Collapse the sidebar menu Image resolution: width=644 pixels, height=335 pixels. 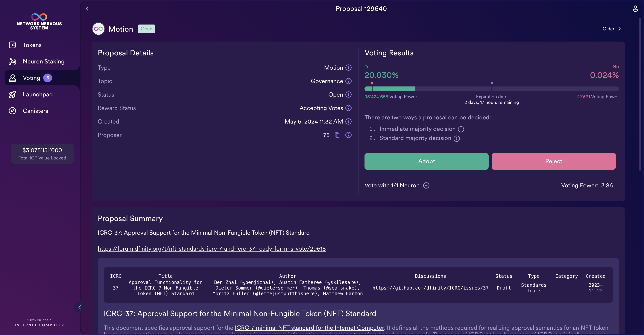(80, 307)
